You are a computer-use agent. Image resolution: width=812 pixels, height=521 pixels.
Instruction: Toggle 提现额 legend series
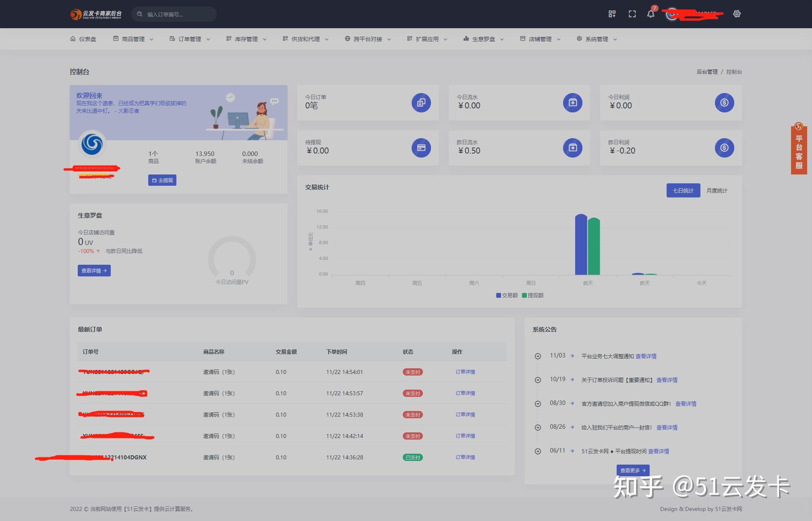click(x=533, y=295)
